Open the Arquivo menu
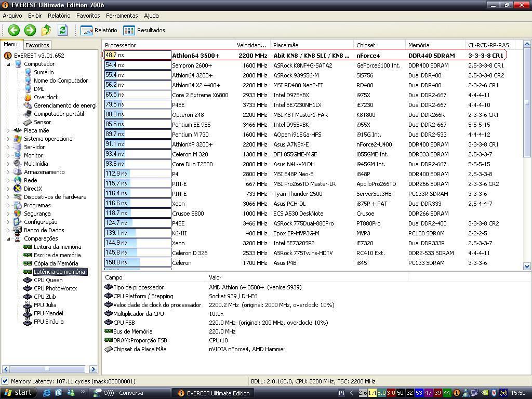 pyautogui.click(x=12, y=16)
